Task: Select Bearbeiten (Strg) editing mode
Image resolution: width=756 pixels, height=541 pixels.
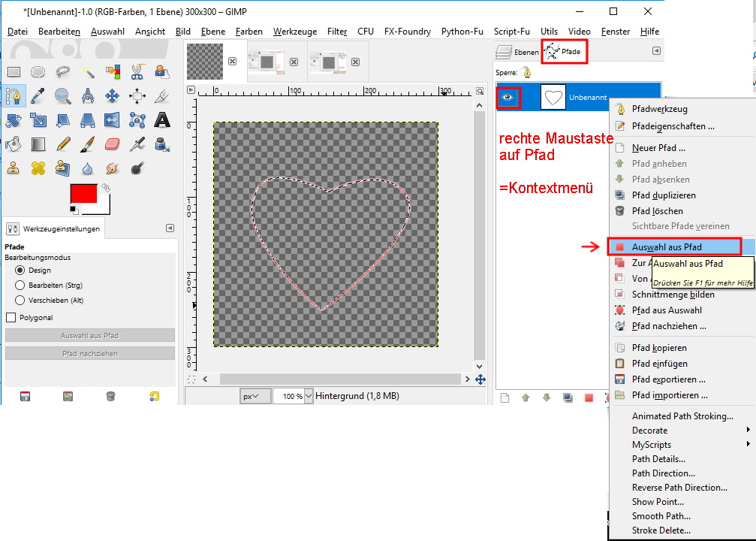Action: pos(20,286)
